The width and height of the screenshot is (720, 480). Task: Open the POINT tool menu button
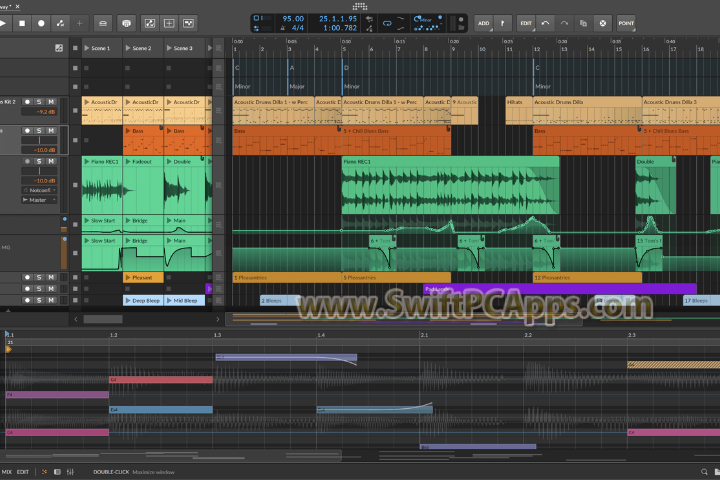coord(626,23)
